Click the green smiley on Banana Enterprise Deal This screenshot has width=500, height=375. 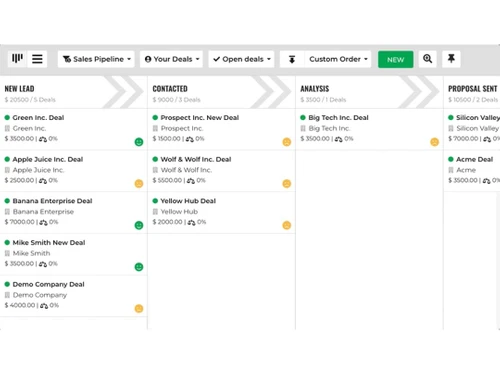[x=139, y=225]
